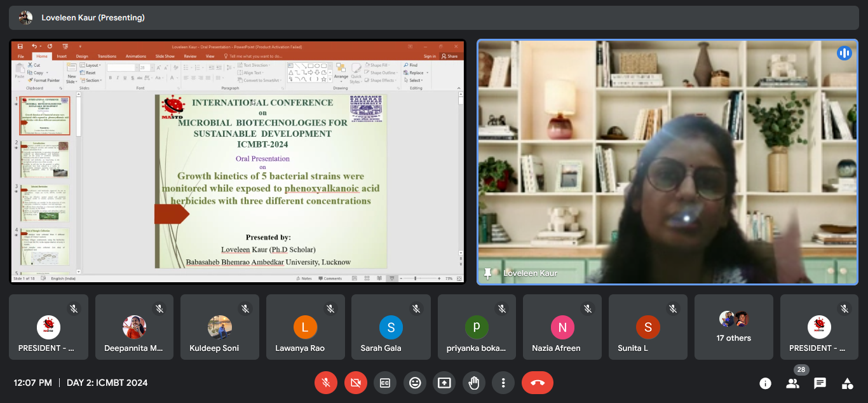Select Kuldeep Soni's participant thumbnail
This screenshot has width=868, height=403.
pyautogui.click(x=219, y=327)
